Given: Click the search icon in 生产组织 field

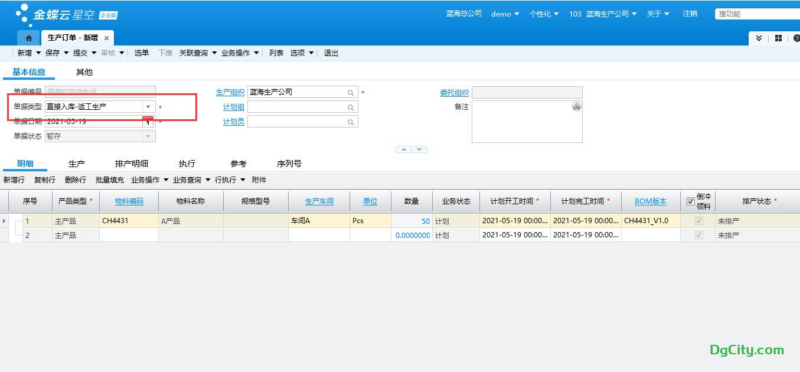Looking at the screenshot, I should tap(351, 93).
